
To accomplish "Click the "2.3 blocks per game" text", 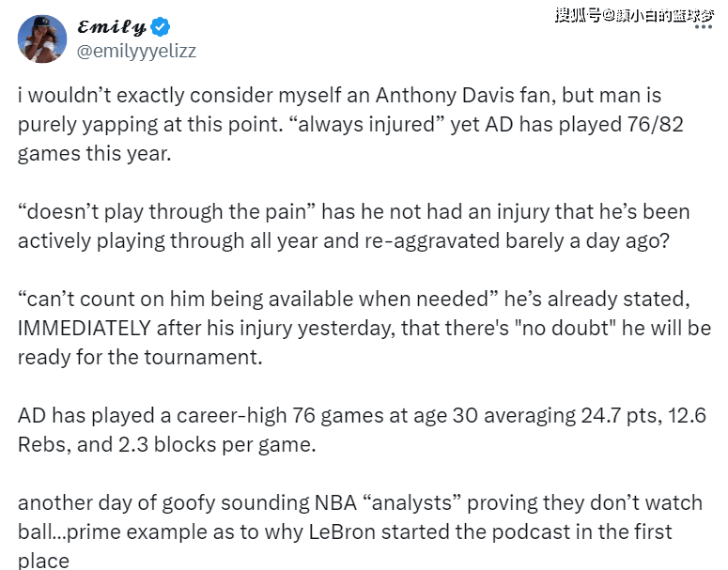I will 217,445.
